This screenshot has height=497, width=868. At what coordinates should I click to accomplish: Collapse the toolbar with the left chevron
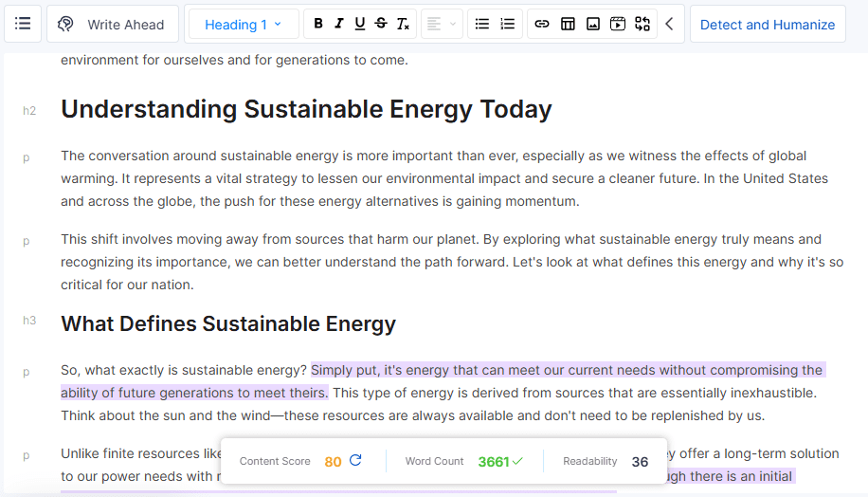(669, 25)
